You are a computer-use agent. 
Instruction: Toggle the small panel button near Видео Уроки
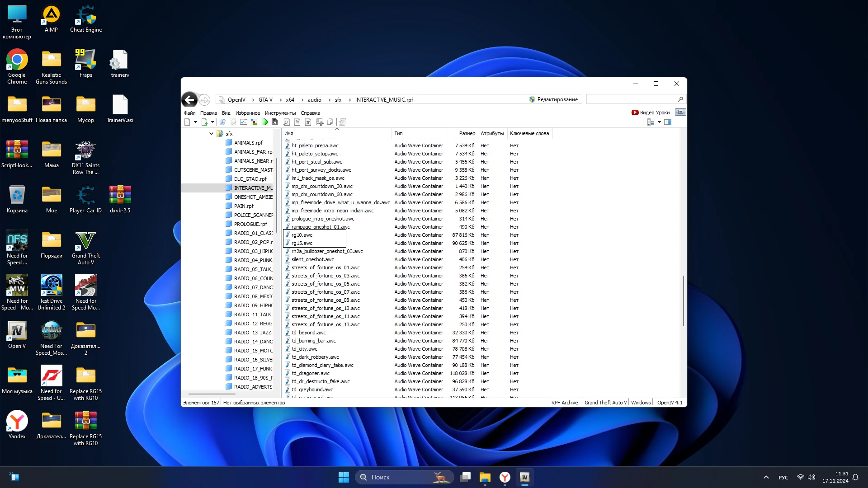pos(680,112)
